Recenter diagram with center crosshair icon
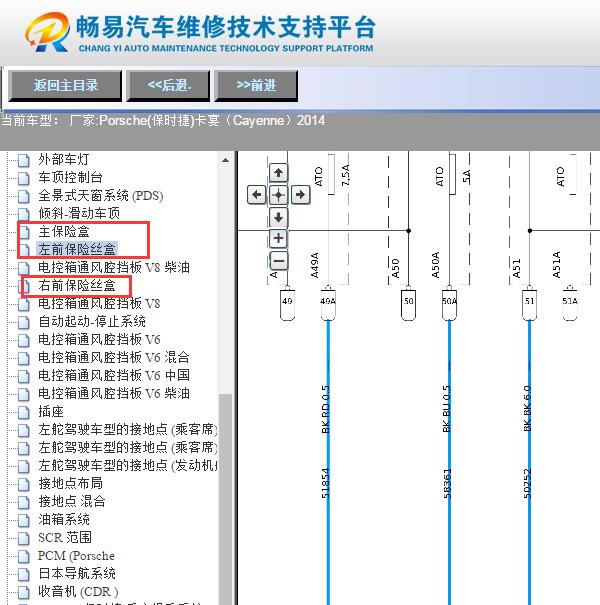This screenshot has width=600, height=605. tap(278, 194)
